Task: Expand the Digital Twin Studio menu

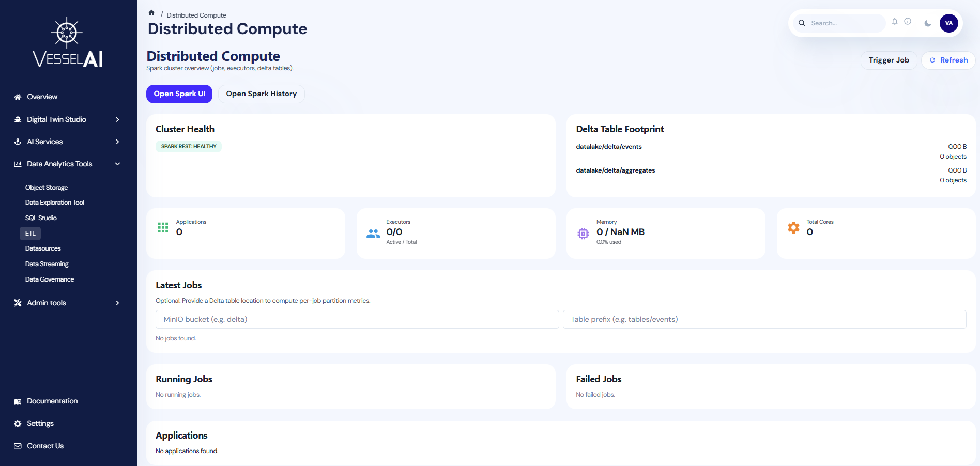Action: 67,119
